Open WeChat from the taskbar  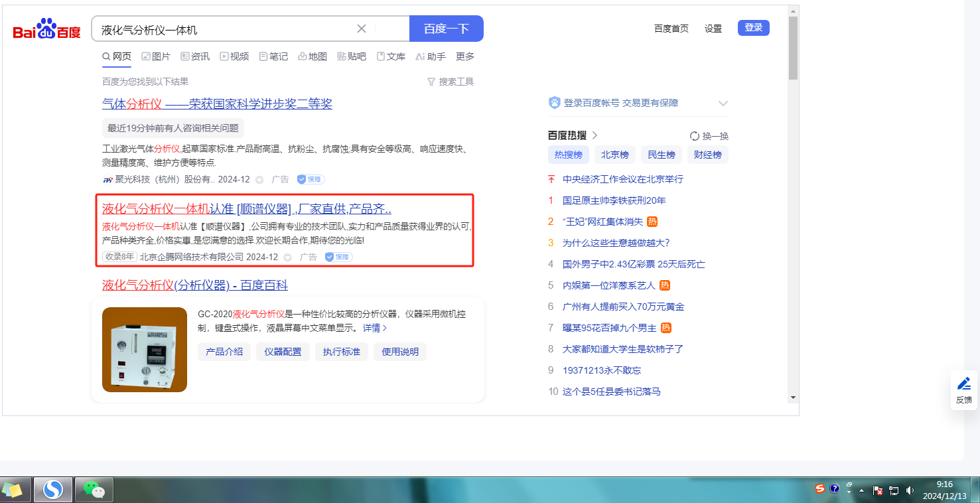point(94,490)
